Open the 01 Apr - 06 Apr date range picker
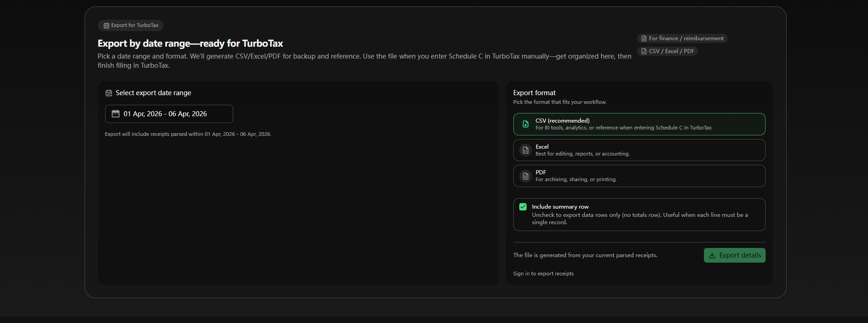868x323 pixels. pyautogui.click(x=169, y=114)
